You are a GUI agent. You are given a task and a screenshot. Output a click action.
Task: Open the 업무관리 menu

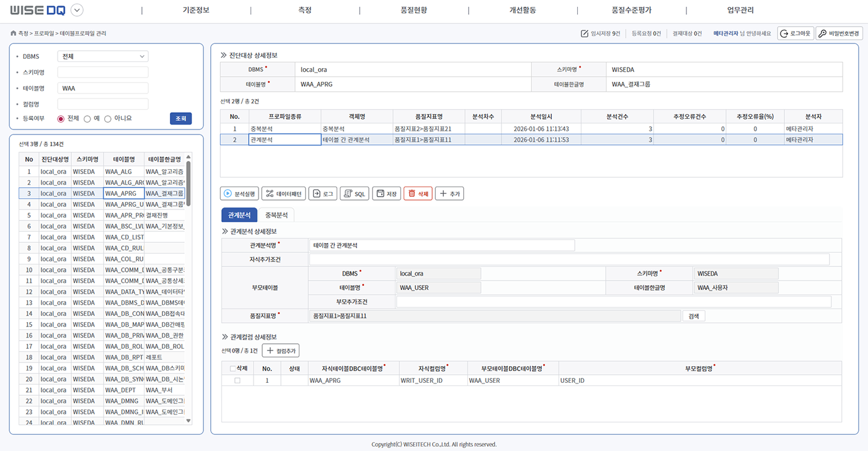[x=740, y=11]
